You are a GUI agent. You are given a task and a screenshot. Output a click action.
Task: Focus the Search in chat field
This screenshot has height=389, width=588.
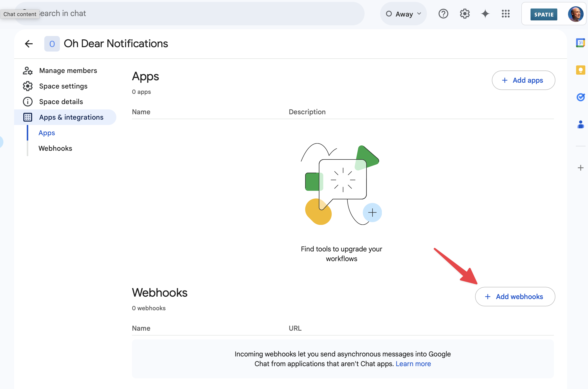click(190, 14)
